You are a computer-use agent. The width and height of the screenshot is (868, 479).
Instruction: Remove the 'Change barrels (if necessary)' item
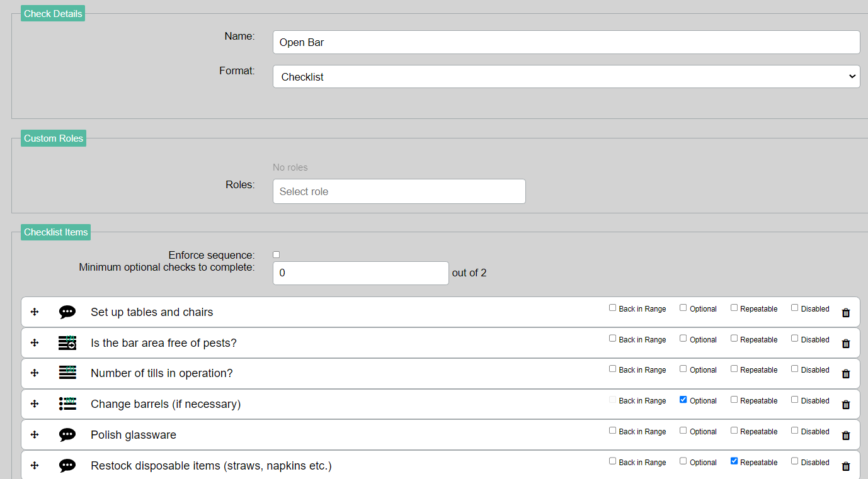pyautogui.click(x=846, y=405)
